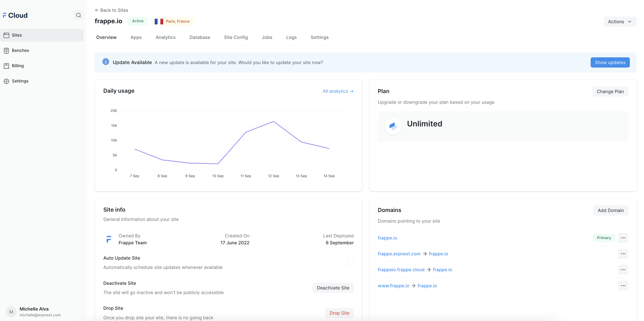Expand the Actions dropdown
The width and height of the screenshot is (644, 321).
(620, 22)
